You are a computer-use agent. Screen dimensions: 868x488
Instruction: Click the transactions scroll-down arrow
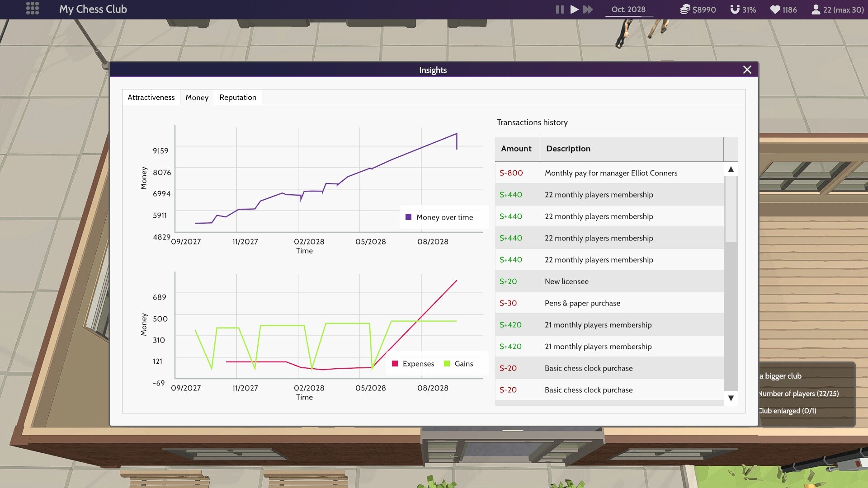click(731, 398)
